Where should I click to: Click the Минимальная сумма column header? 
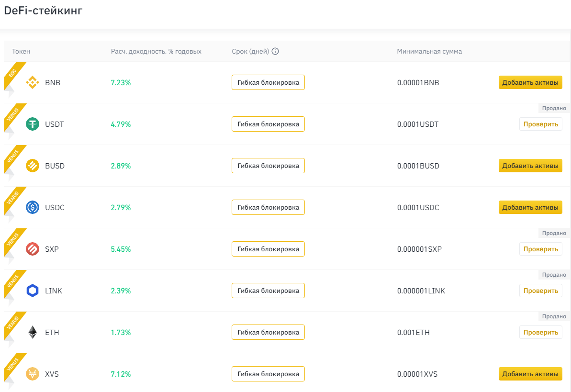pyautogui.click(x=429, y=51)
